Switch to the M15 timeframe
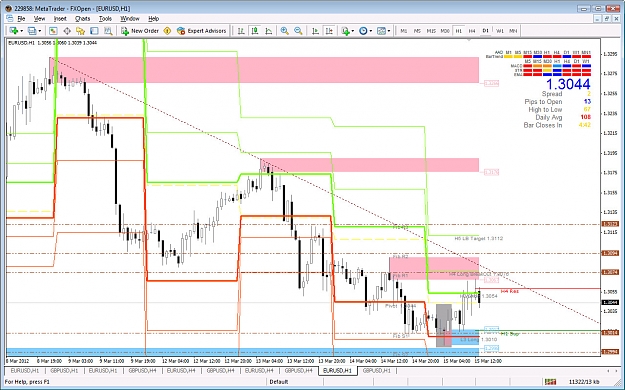625x390 pixels. click(x=431, y=31)
